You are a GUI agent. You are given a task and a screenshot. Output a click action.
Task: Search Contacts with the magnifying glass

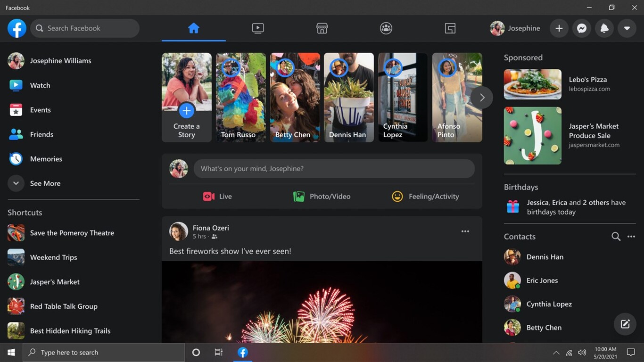(616, 236)
